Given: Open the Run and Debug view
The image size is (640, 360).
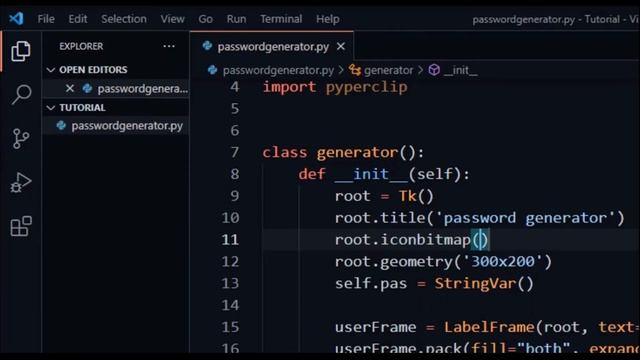Looking at the screenshot, I should 21,182.
